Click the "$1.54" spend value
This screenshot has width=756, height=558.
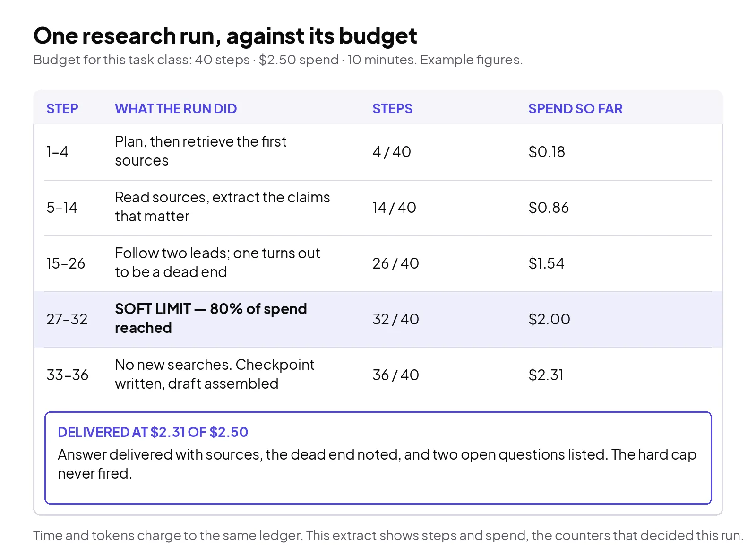(x=546, y=263)
